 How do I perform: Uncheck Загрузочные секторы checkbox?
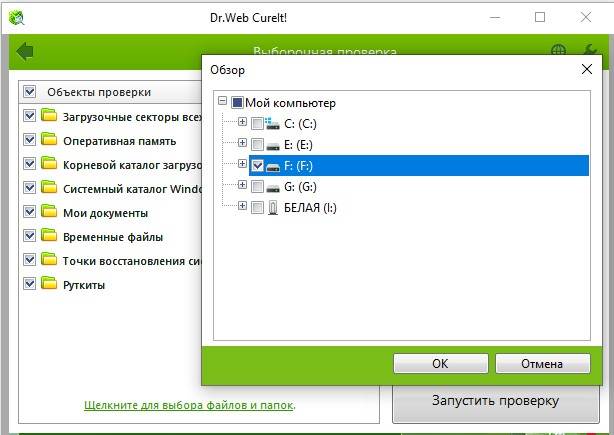[30, 116]
